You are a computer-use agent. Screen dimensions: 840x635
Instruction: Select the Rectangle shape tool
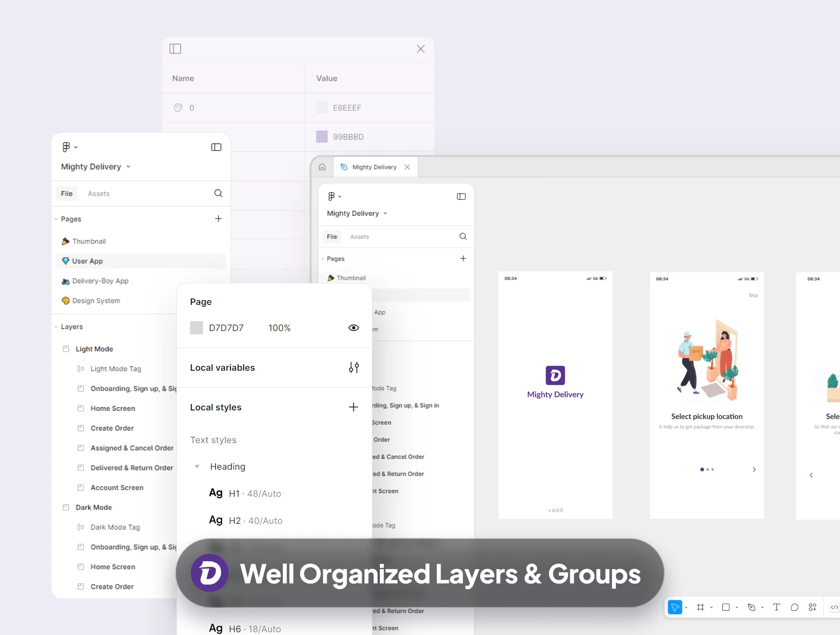tap(726, 607)
